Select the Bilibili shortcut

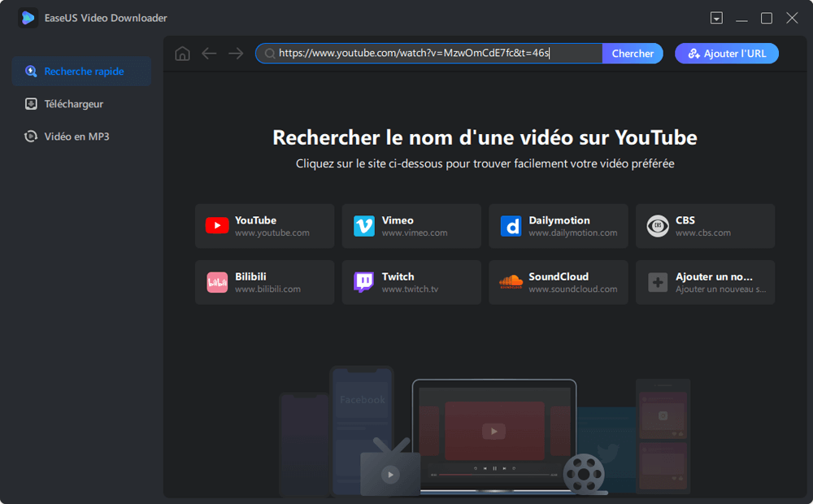[264, 282]
